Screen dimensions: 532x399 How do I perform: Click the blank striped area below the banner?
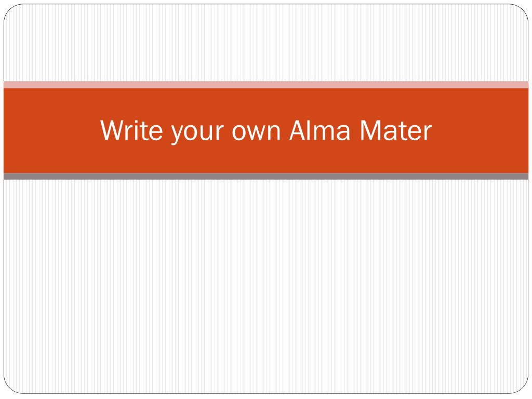(x=266, y=286)
